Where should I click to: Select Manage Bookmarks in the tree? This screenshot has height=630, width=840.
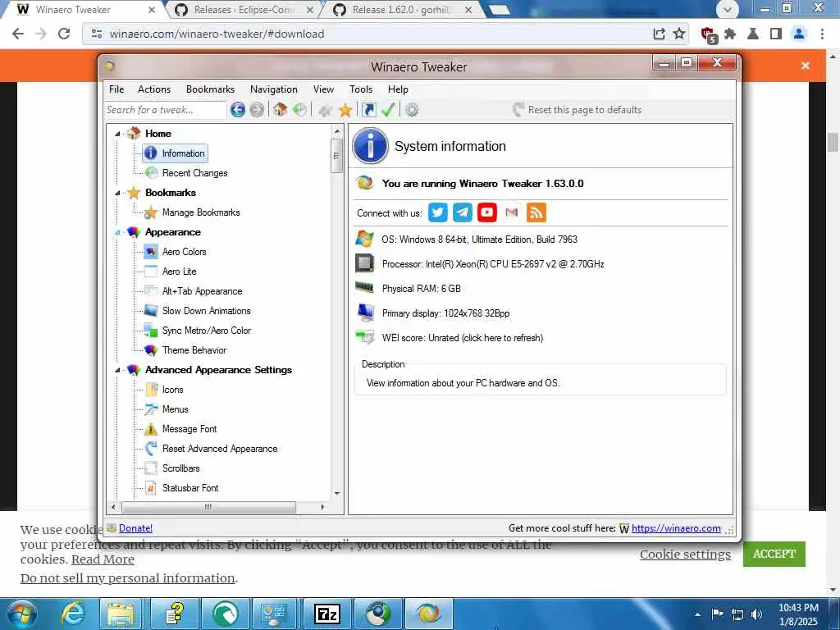point(201,212)
